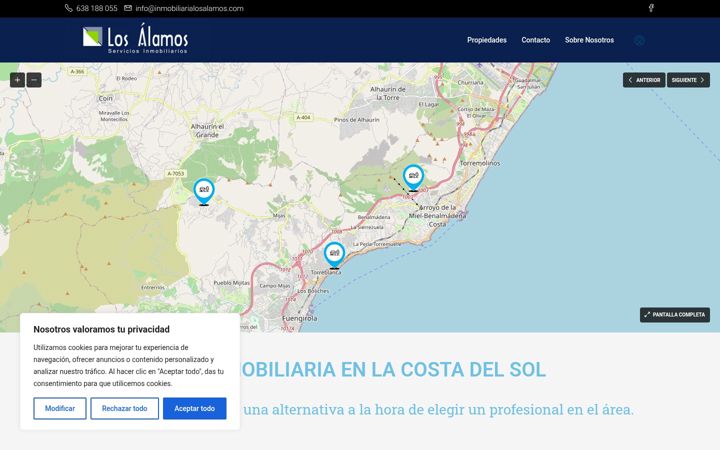Click Modificar cookie preferences
Screen dimensions: 720x450
[x=60, y=408]
